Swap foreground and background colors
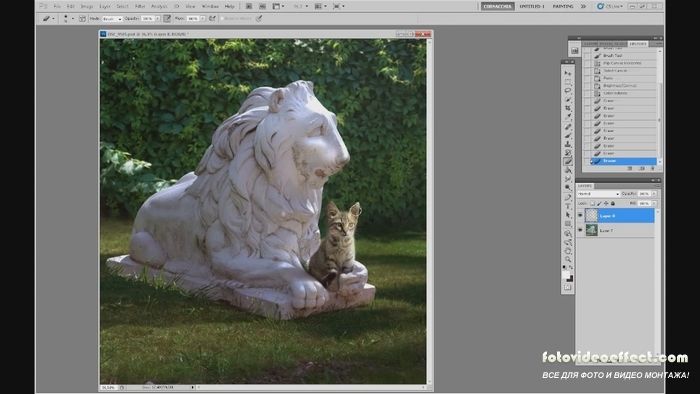700x394 pixels. 571,267
